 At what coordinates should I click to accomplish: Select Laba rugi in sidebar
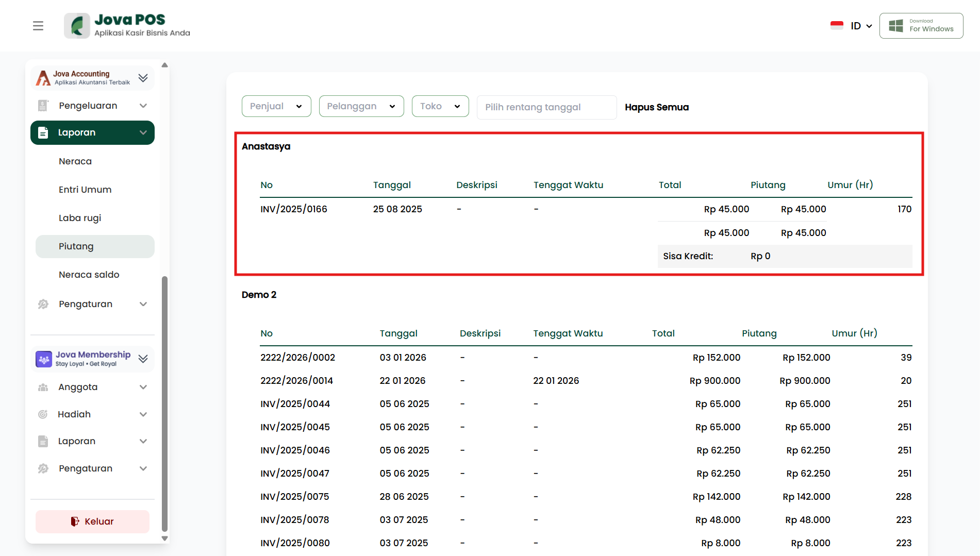[x=80, y=218]
